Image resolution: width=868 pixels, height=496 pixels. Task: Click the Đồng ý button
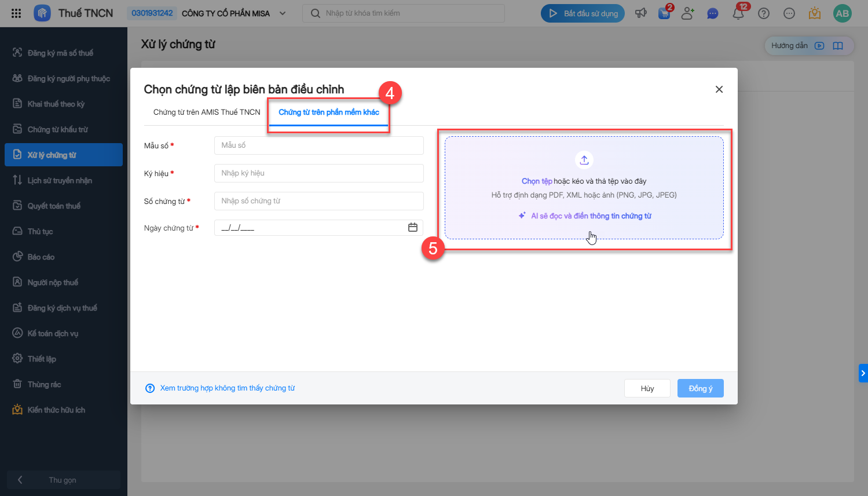coord(700,388)
